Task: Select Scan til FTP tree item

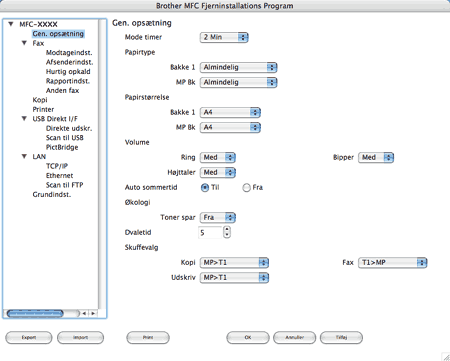Action: [x=64, y=185]
